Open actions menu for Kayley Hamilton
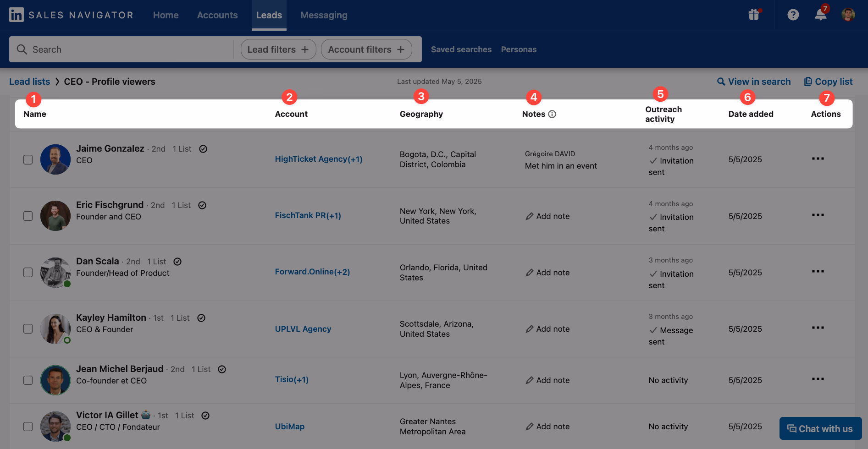Screen dimensions: 868x449 pyautogui.click(x=818, y=328)
